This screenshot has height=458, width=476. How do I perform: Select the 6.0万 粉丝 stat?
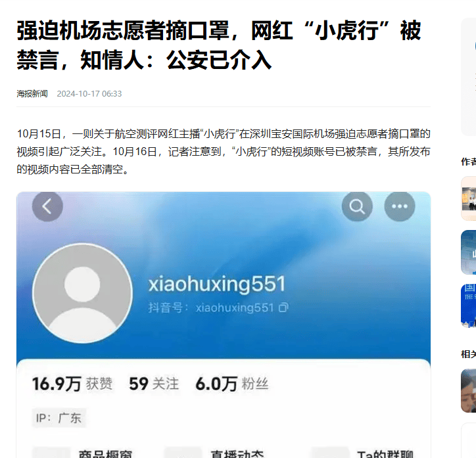(x=232, y=384)
